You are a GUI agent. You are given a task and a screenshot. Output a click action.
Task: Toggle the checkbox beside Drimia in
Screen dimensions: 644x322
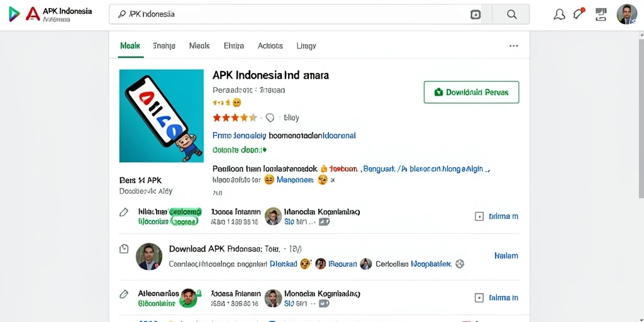[x=479, y=297]
